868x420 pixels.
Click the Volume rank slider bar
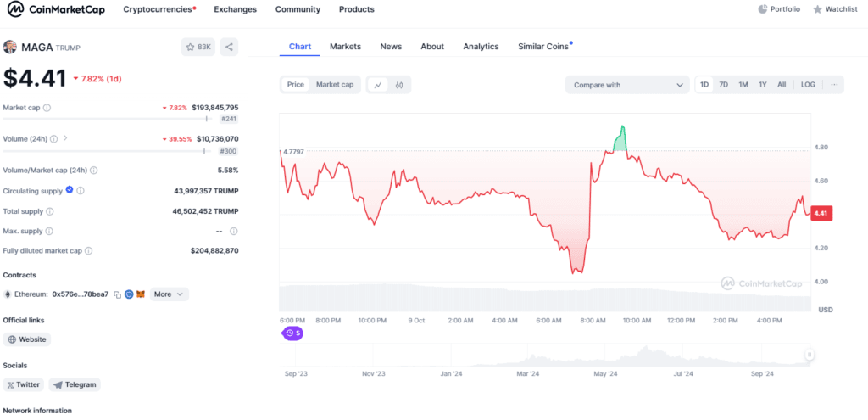tap(108, 151)
